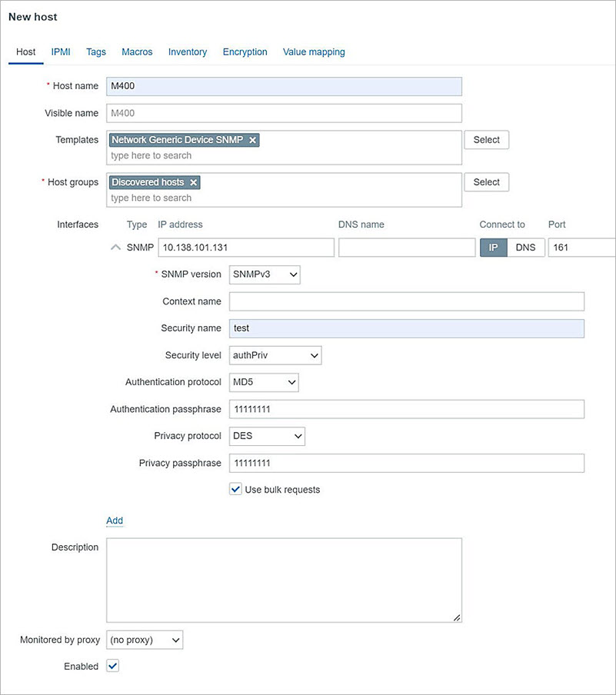Remove the Discovered hosts group tag
Image resolution: width=616 pixels, height=695 pixels.
pos(193,182)
